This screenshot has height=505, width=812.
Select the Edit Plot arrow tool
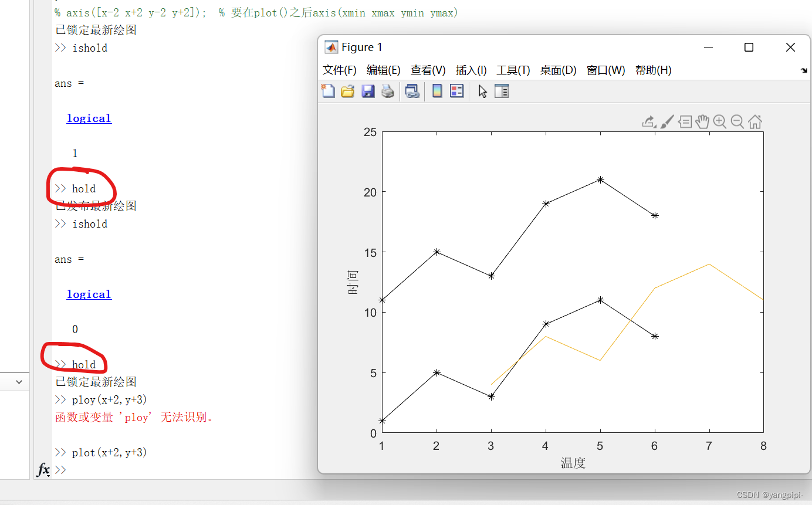tap(482, 91)
